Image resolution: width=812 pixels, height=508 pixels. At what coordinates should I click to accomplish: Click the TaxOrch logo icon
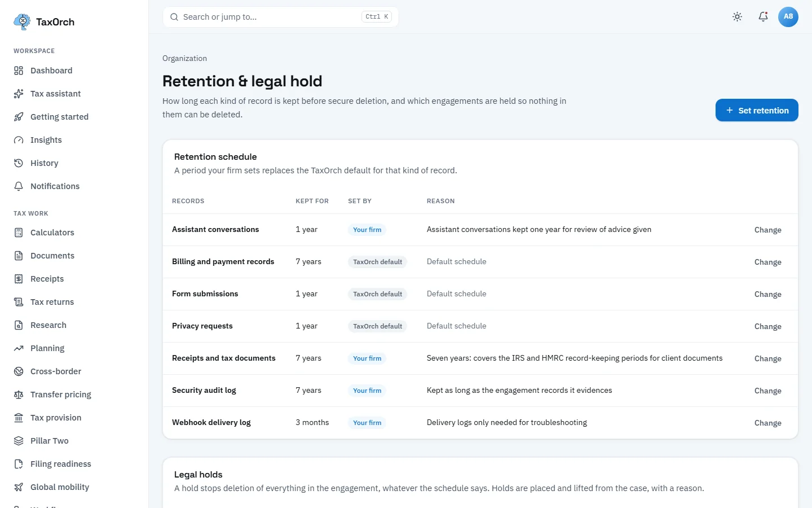22,21
